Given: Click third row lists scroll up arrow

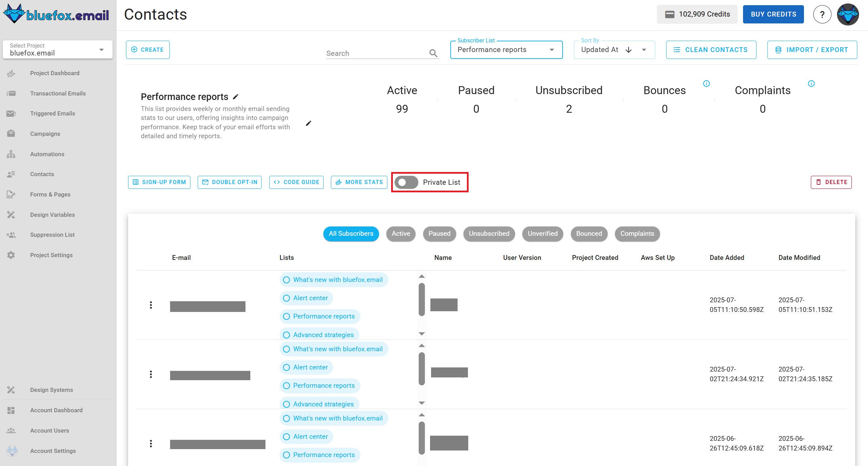Looking at the screenshot, I should [x=422, y=415].
